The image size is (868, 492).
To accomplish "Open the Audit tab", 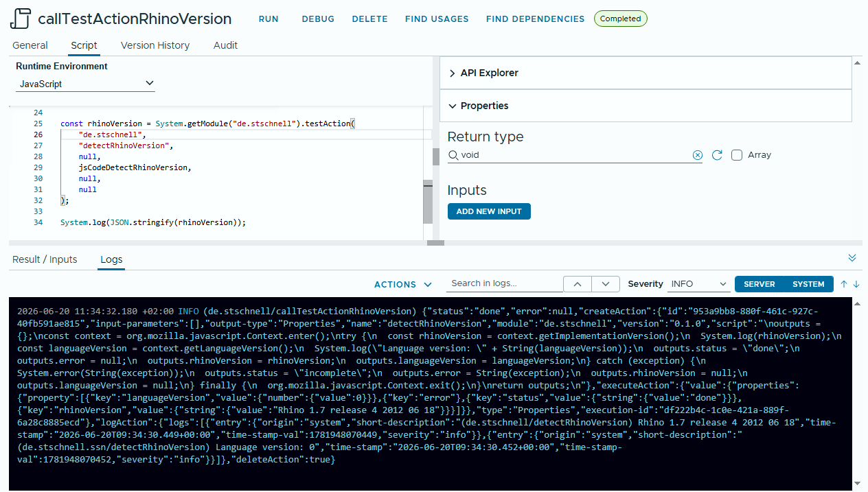I will (225, 45).
